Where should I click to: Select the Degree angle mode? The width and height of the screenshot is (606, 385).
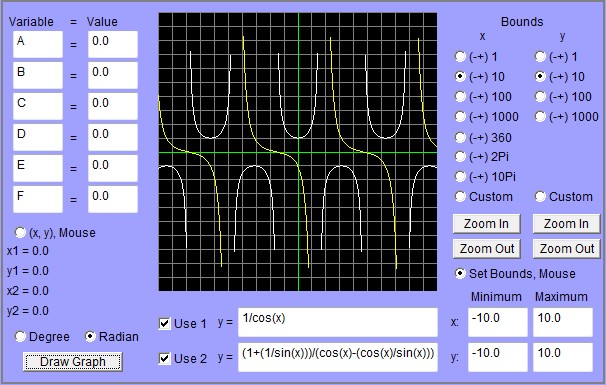point(20,337)
